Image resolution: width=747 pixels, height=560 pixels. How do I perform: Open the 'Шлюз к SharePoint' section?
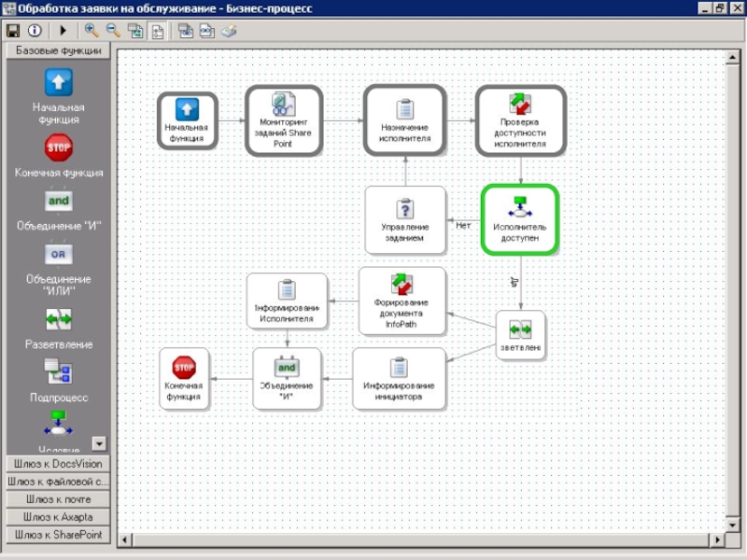(x=58, y=535)
